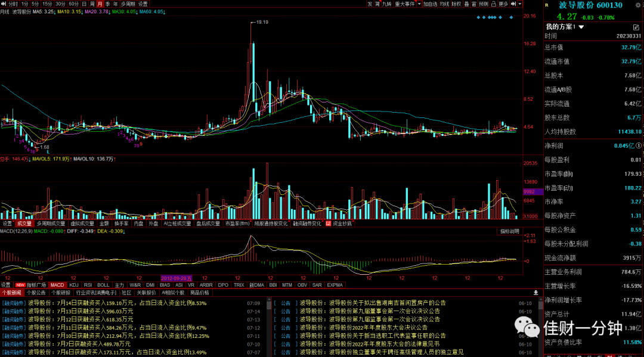Select the 成交量 volume indicator tab
This screenshot has height=357, width=644.
24,223
